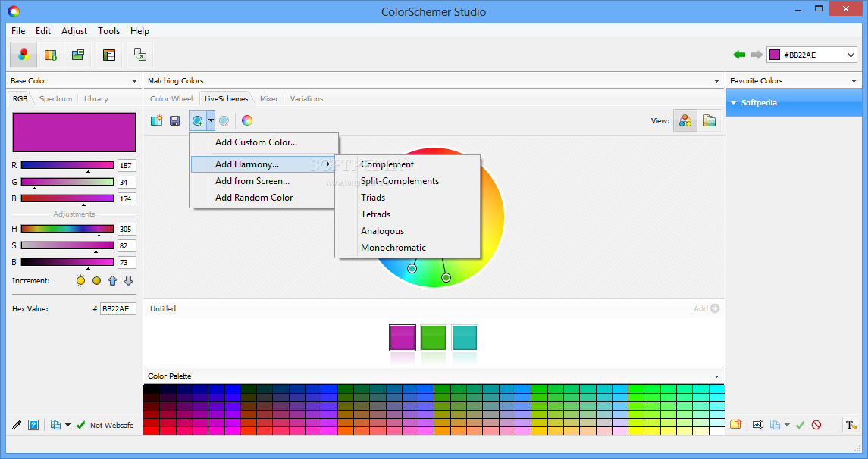Expand the Base Color panel menu arrow

click(x=134, y=81)
